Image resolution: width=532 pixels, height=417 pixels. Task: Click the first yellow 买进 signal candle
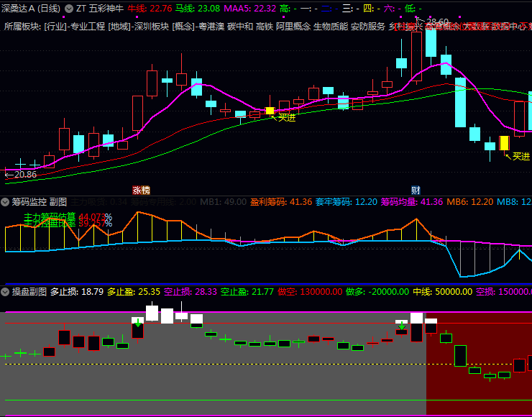click(270, 111)
